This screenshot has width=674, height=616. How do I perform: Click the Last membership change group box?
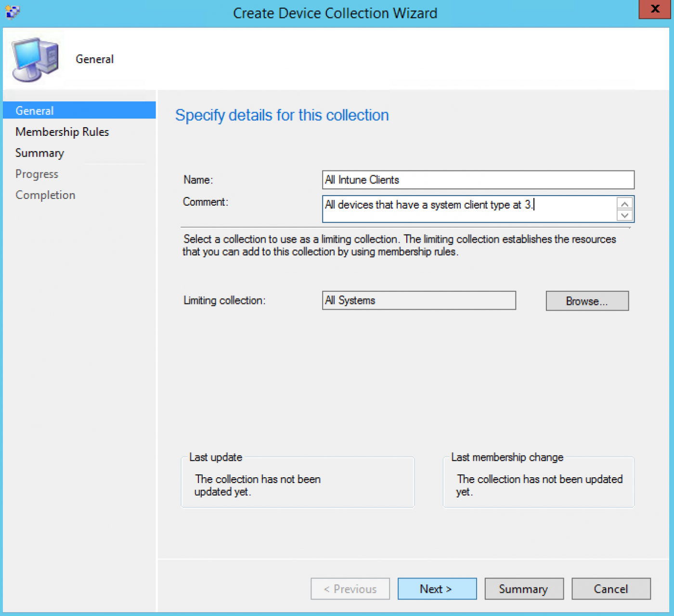pos(538,482)
